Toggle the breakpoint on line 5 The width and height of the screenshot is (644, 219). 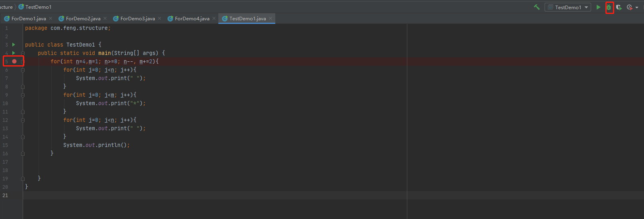14,61
